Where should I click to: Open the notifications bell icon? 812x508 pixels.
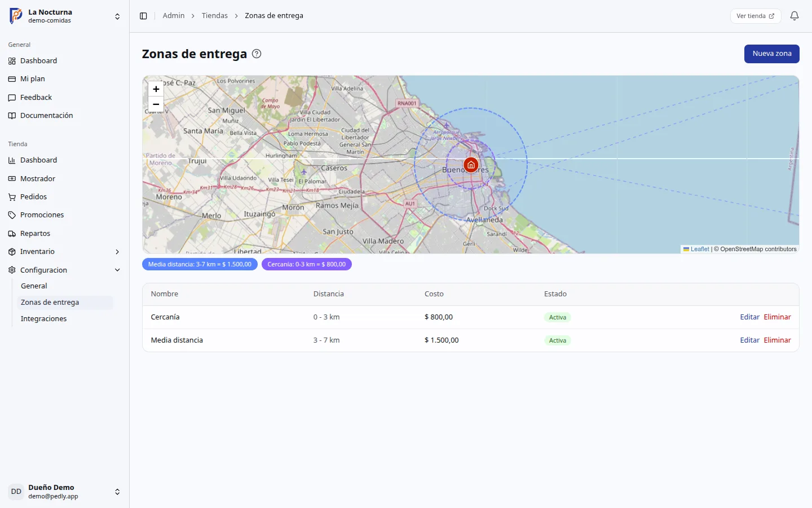coord(795,16)
